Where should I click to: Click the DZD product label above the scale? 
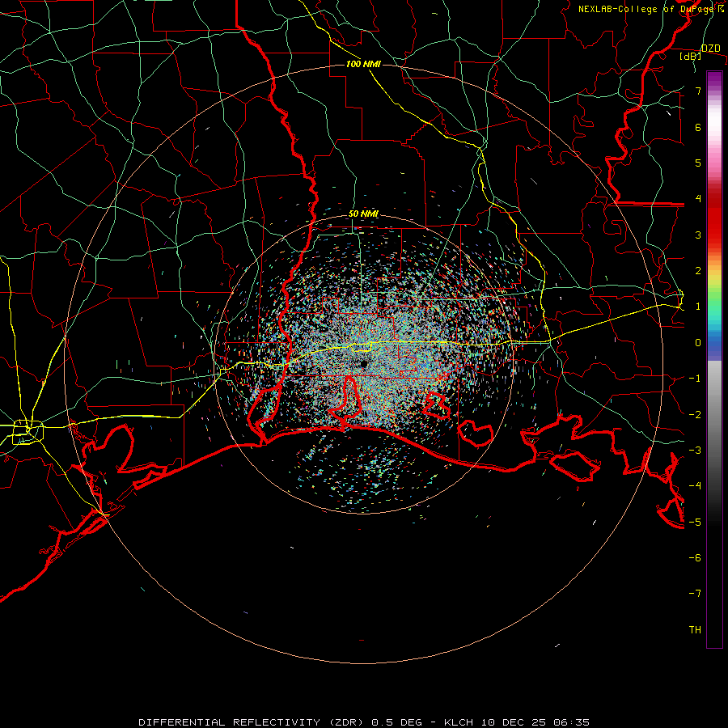710,49
